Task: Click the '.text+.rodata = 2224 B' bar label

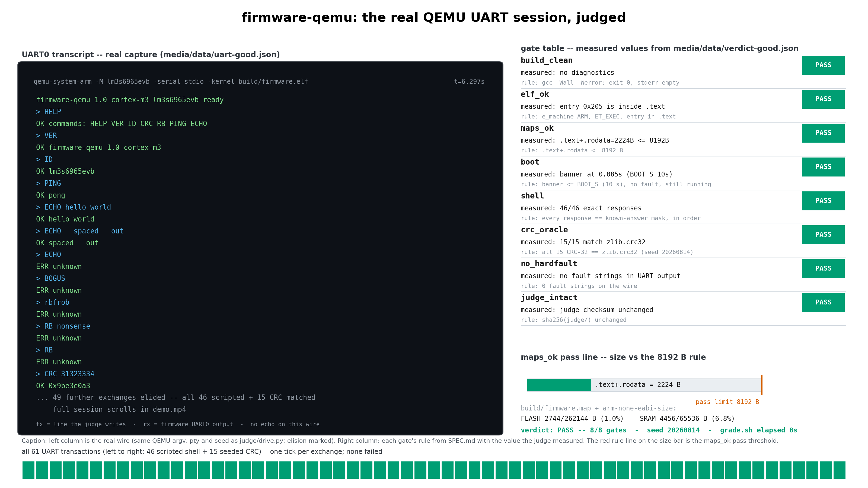Action: pyautogui.click(x=637, y=385)
